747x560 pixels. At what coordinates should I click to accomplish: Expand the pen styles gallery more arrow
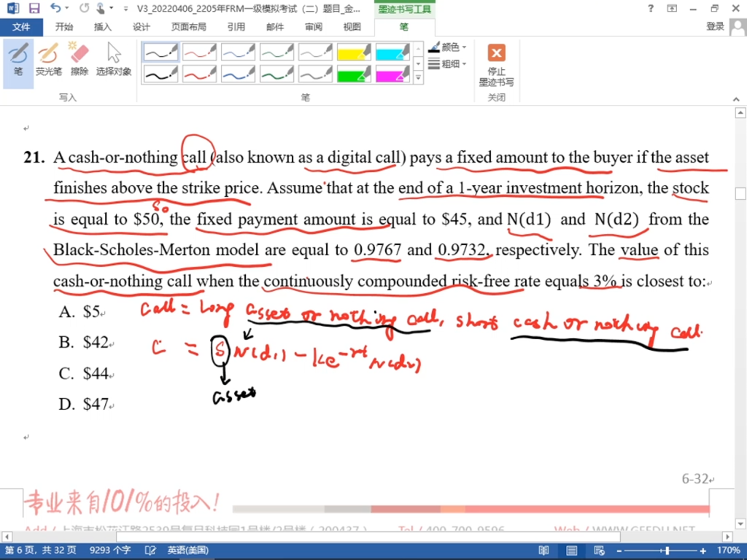pos(418,77)
